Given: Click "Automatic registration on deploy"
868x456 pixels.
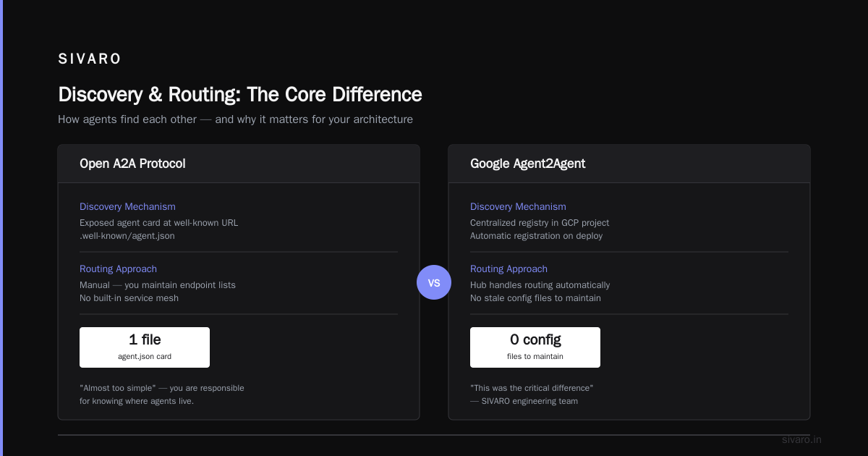Looking at the screenshot, I should (x=536, y=236).
